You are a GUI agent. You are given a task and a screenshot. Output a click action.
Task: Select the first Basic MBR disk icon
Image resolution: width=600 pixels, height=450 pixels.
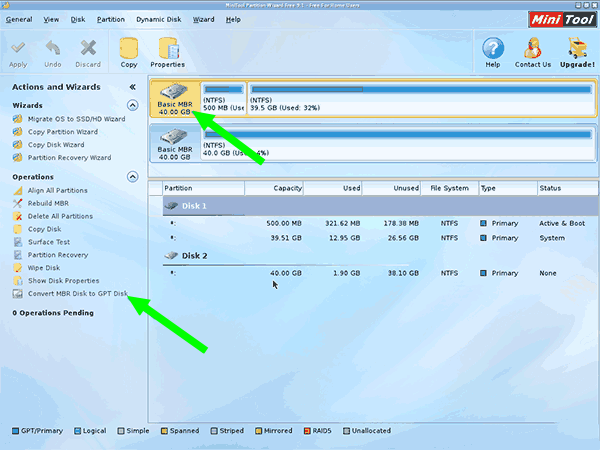[x=174, y=92]
